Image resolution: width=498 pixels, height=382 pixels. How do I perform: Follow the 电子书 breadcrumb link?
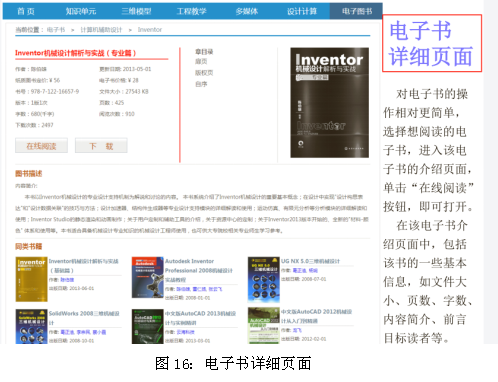pyautogui.click(x=56, y=30)
